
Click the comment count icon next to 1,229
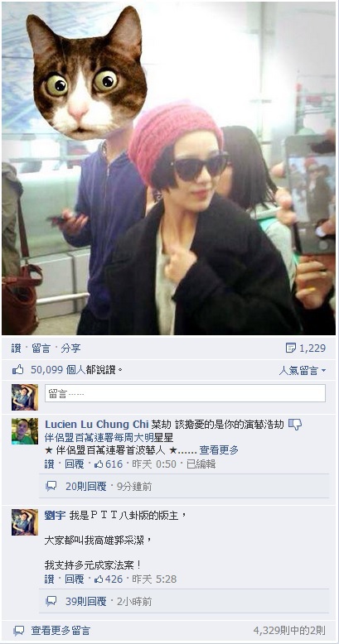point(290,348)
